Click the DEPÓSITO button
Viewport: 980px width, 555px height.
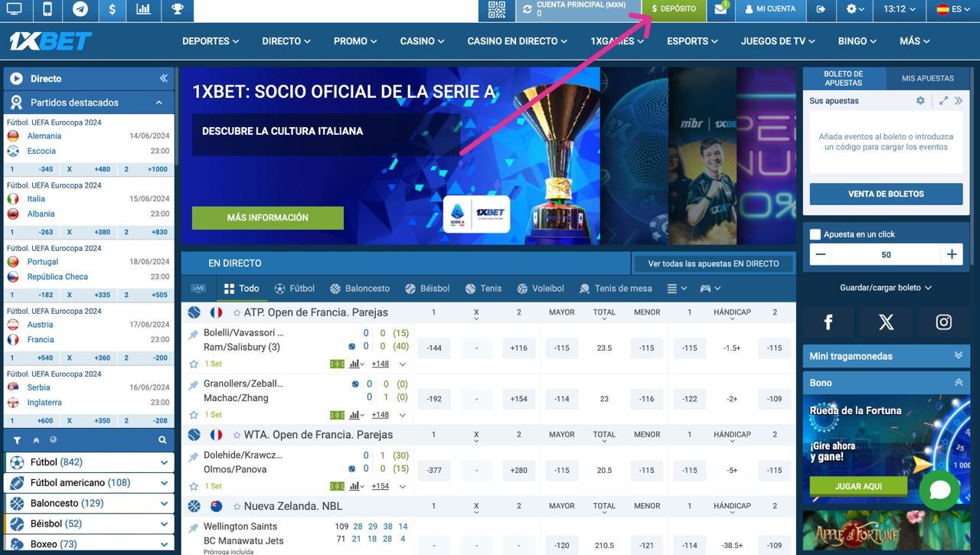[674, 9]
